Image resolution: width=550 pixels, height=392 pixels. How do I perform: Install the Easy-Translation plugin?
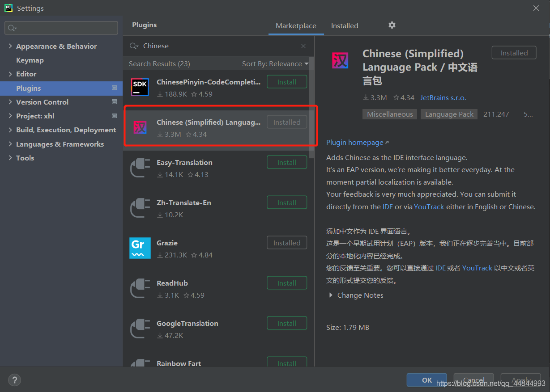coord(287,162)
